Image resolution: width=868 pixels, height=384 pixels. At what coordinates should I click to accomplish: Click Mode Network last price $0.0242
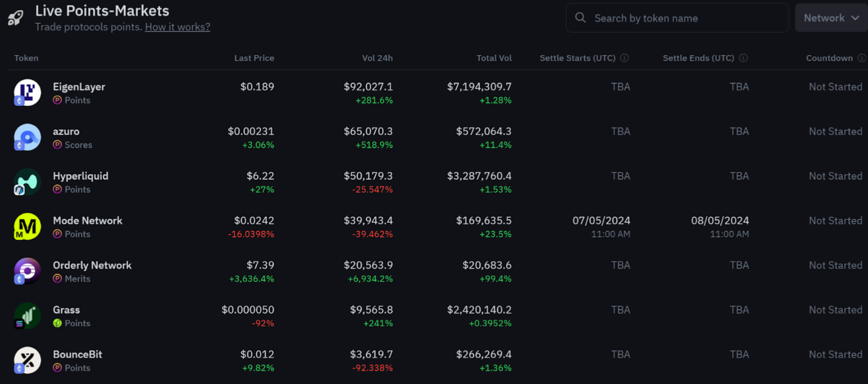254,221
